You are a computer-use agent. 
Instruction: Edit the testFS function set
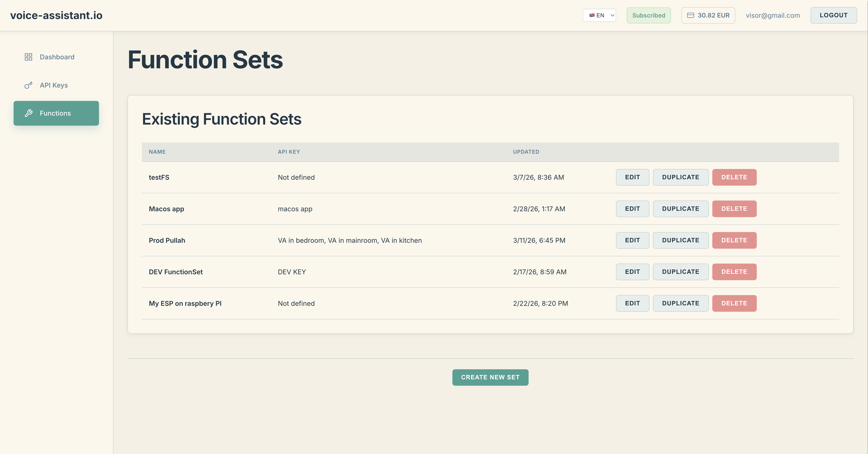point(632,177)
